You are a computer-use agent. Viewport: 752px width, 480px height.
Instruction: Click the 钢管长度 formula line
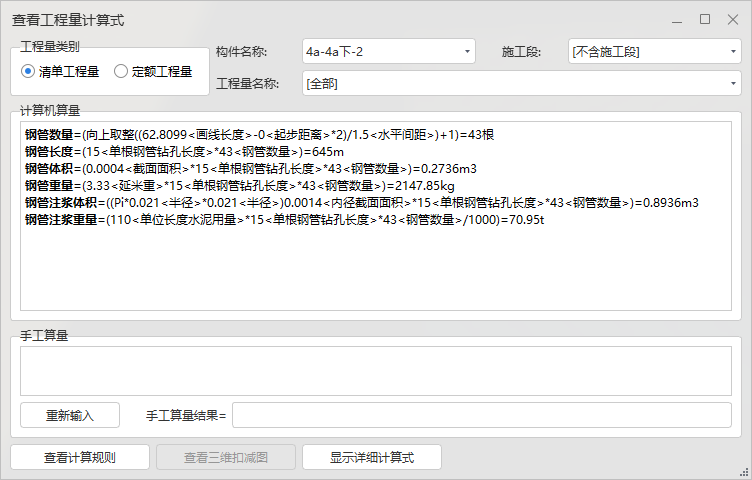[x=184, y=152]
